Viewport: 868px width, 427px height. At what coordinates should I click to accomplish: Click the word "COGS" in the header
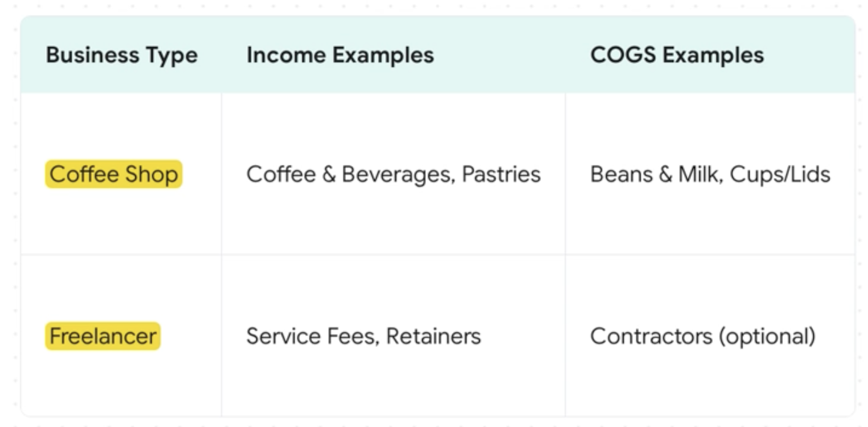click(623, 55)
